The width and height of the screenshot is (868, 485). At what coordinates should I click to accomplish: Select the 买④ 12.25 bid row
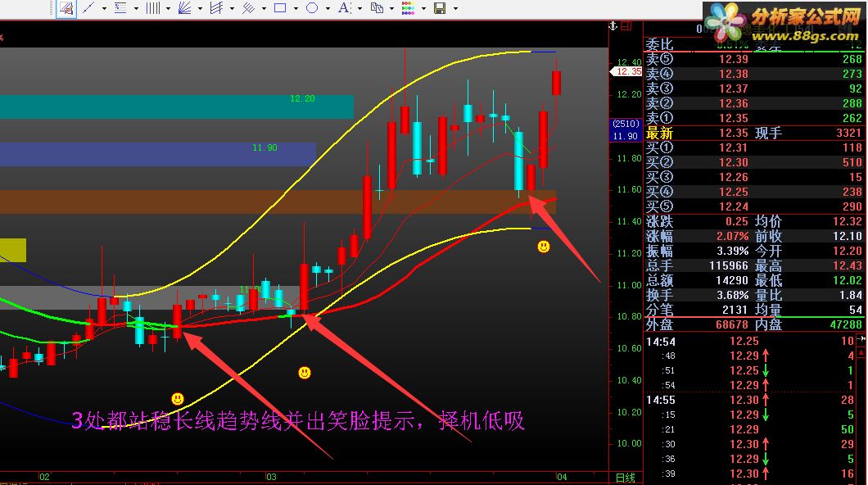(x=754, y=192)
